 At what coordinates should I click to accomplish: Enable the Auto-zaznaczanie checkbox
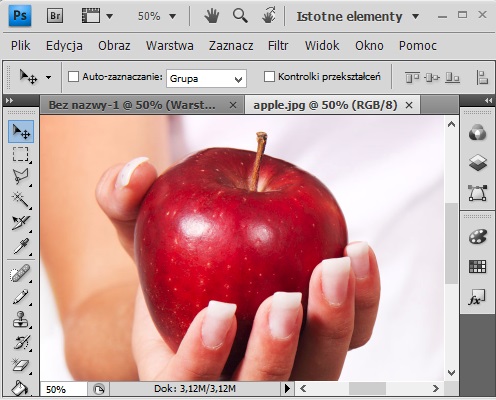[x=73, y=76]
